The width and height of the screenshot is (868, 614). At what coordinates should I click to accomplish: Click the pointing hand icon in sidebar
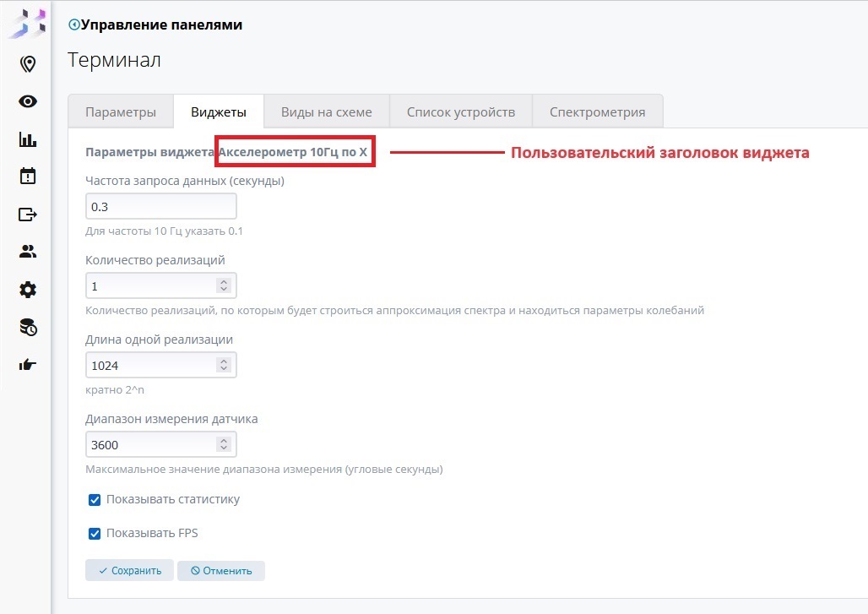coord(28,365)
